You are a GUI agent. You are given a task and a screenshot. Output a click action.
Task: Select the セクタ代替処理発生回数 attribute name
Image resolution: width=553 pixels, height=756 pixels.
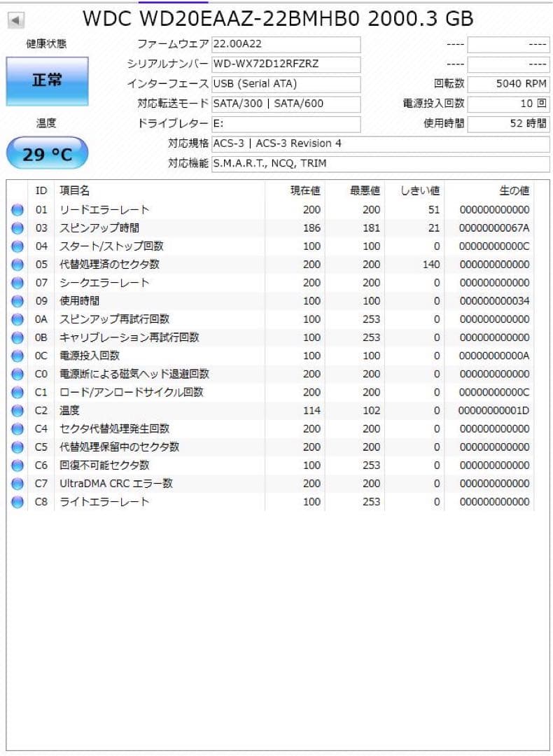click(114, 429)
